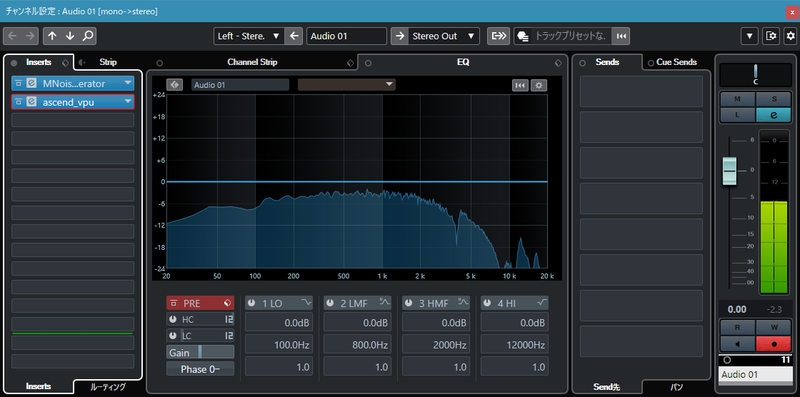The width and height of the screenshot is (800, 397).
Task: Click the EQ reset icon
Action: pos(520,85)
